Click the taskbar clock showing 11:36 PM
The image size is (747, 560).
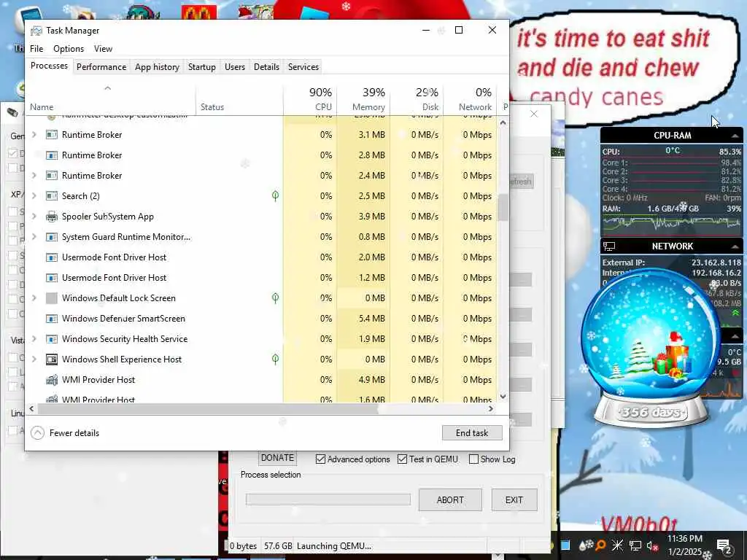[684, 545]
